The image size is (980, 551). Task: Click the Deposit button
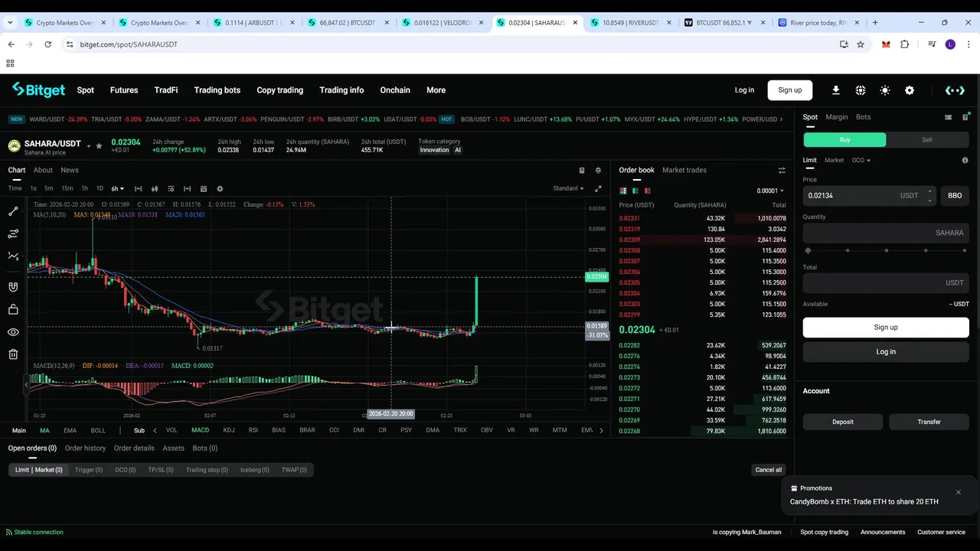843,422
